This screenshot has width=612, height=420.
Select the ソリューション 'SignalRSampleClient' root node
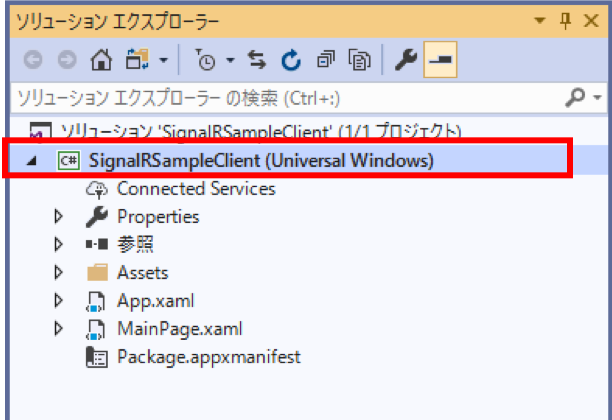pos(261,131)
